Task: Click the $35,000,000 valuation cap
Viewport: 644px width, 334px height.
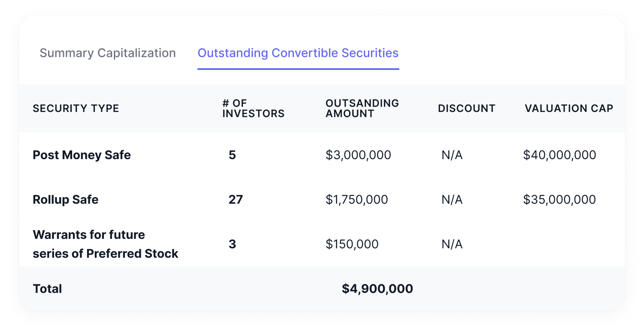Action: point(559,199)
